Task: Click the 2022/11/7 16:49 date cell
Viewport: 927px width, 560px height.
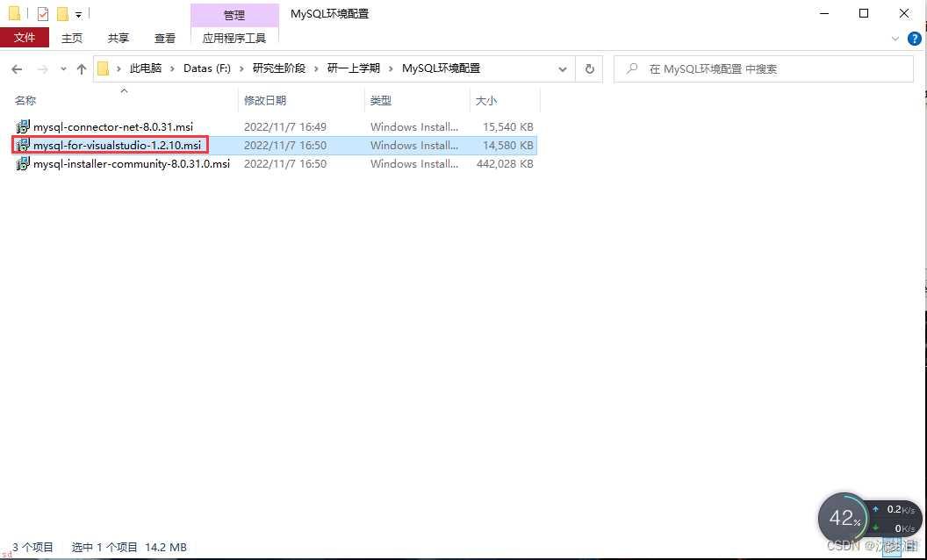Action: coord(285,126)
